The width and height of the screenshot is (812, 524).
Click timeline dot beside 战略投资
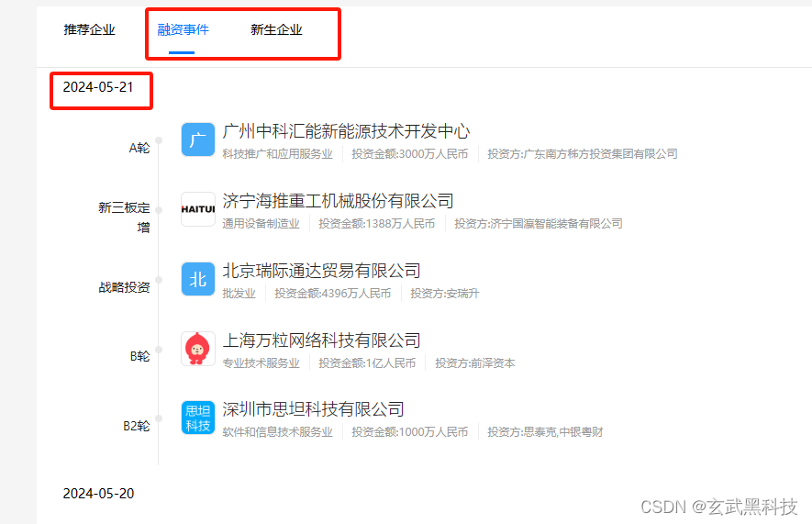click(159, 280)
